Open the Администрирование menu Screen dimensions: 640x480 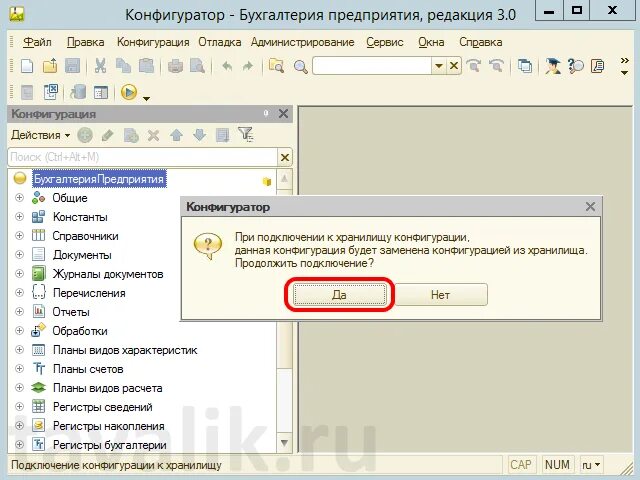pyautogui.click(x=302, y=42)
